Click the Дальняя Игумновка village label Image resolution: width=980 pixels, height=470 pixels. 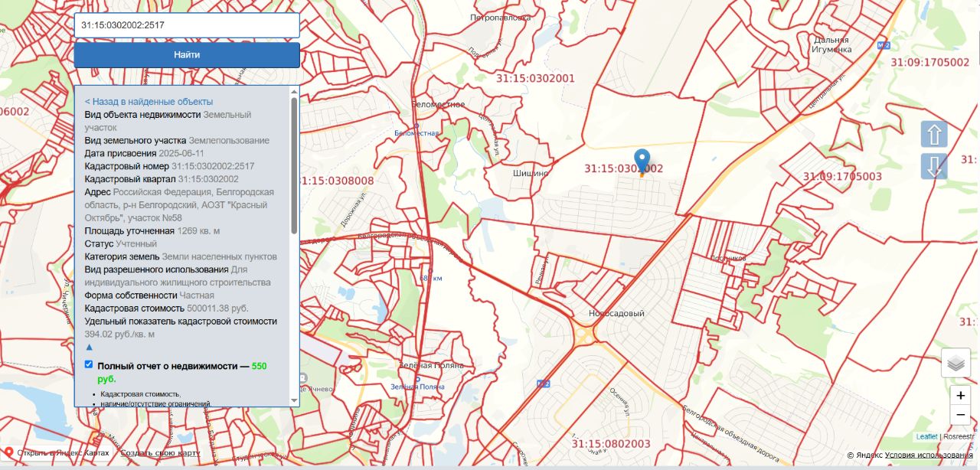pos(832,44)
